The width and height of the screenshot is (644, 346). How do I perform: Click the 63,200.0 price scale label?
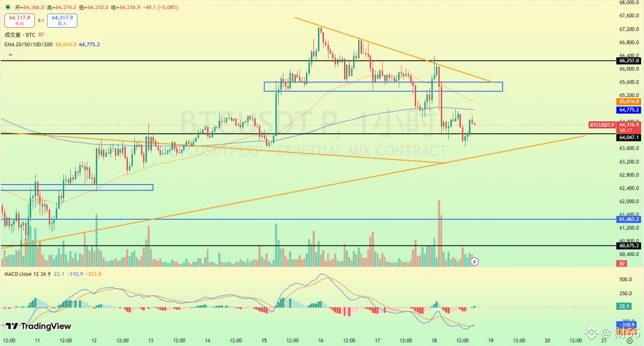tap(629, 162)
